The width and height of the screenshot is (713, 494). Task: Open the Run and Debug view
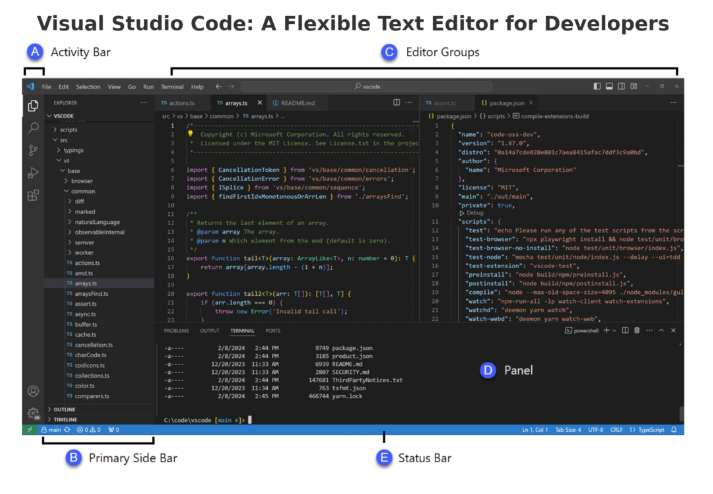(33, 173)
